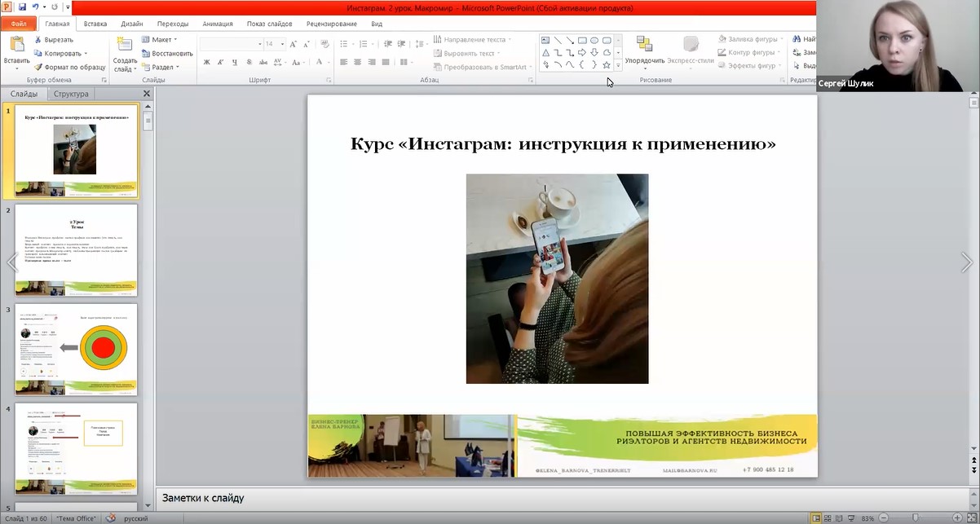980x524 pixels.
Task: Toggle text shadow formatting
Action: click(x=248, y=62)
